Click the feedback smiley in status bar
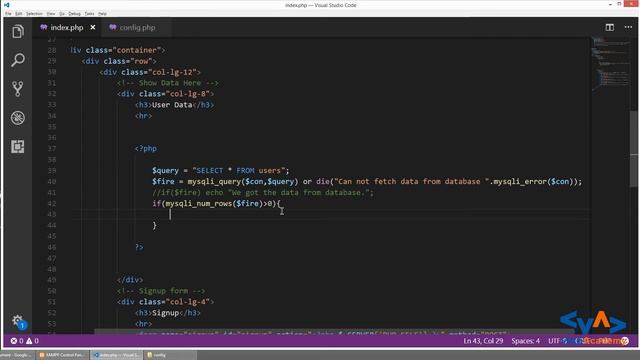 coord(625,341)
